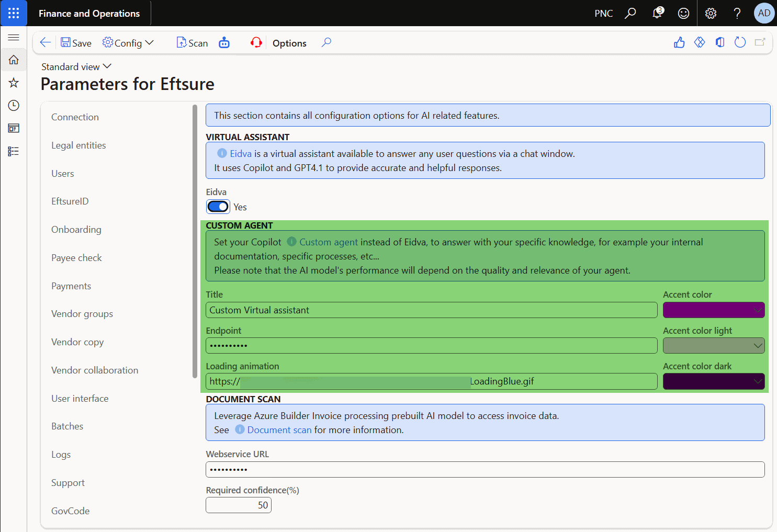
Task: Open the Payments tab
Action: [71, 286]
